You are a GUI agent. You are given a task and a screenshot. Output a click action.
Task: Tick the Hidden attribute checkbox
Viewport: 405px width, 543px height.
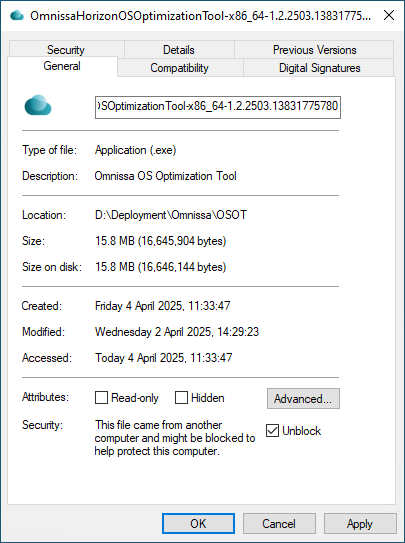pos(181,398)
